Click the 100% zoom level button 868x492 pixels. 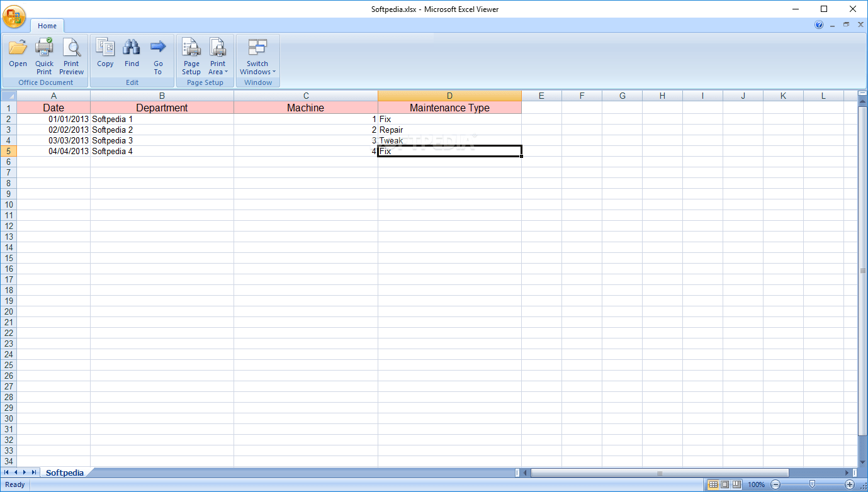pyautogui.click(x=757, y=484)
